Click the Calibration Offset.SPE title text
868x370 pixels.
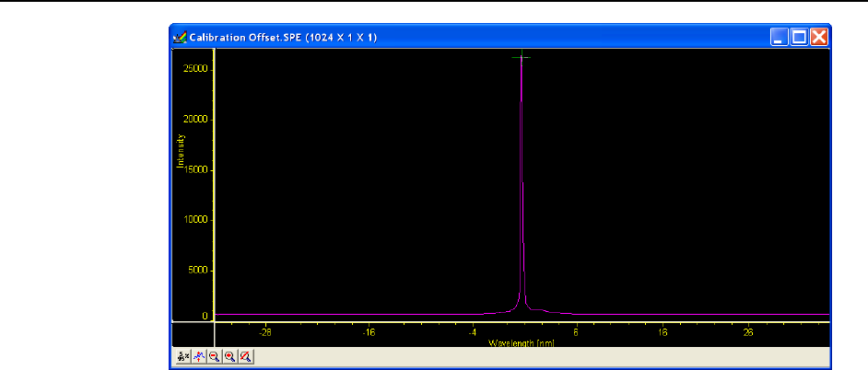tap(283, 38)
